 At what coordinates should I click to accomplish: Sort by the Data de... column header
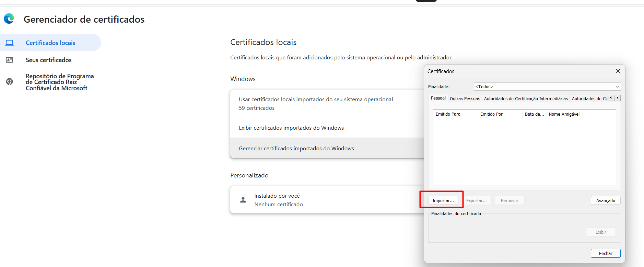click(534, 114)
